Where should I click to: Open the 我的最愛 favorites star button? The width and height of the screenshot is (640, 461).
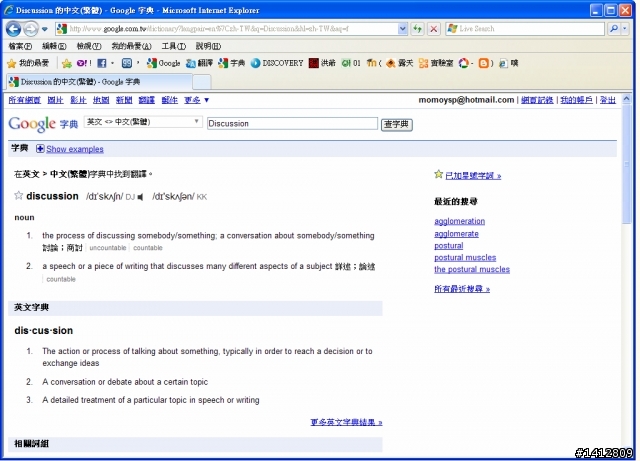point(28,63)
